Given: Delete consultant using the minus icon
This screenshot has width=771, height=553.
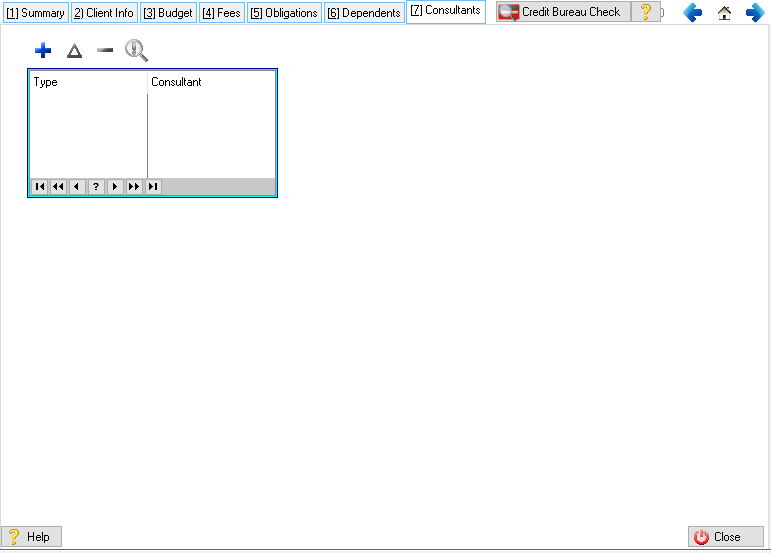Looking at the screenshot, I should [x=105, y=51].
